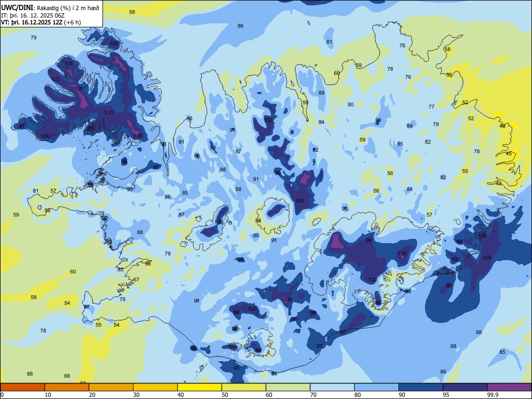Select the orange 10–20 legend color block
This screenshot has width=532, height=399.
point(67,387)
